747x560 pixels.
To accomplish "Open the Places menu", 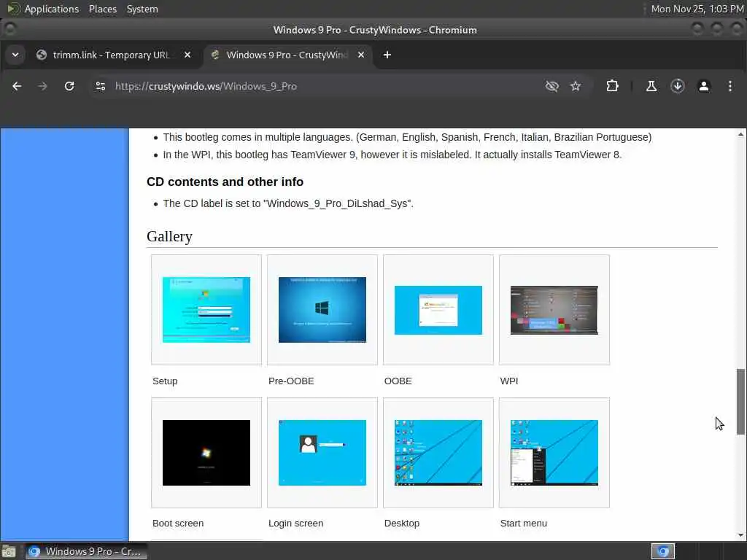I will (102, 9).
